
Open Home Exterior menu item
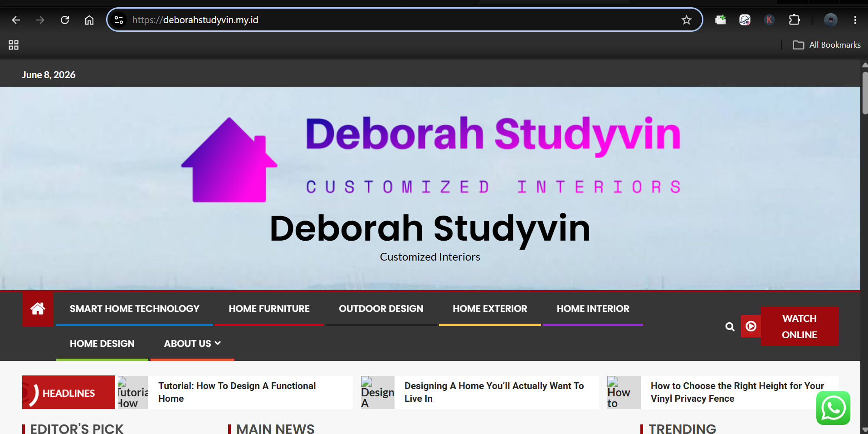point(490,309)
